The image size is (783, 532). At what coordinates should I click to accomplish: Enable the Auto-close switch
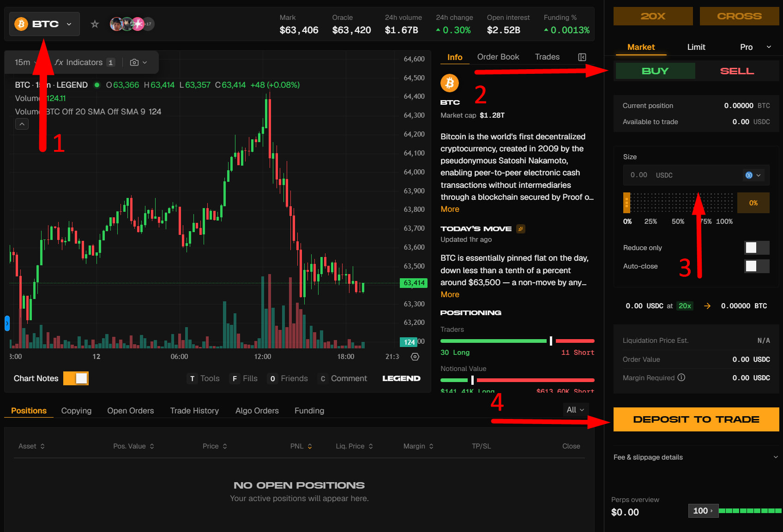pos(757,266)
